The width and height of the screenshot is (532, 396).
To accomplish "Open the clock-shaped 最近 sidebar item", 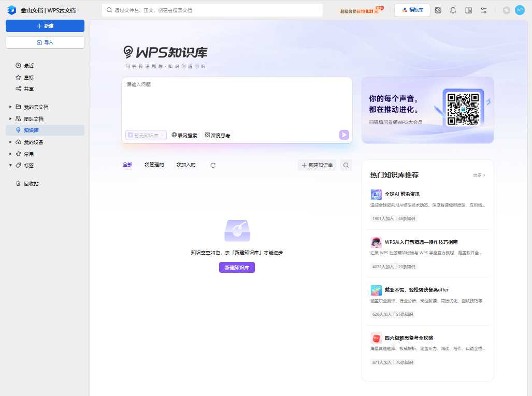I will [25, 65].
